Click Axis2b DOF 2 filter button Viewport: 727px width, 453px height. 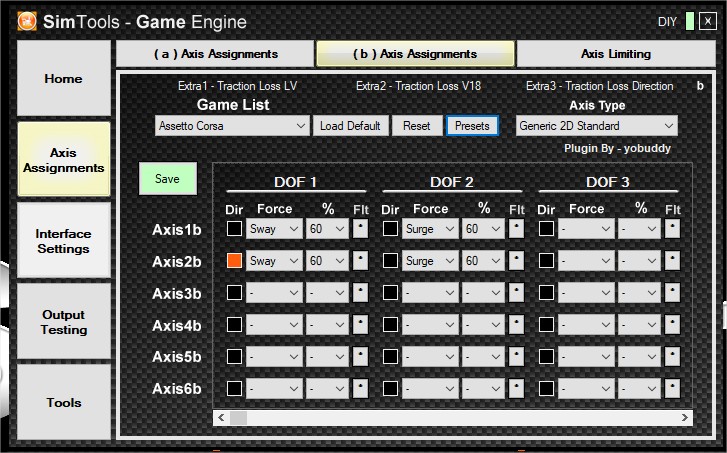pyautogui.click(x=516, y=261)
